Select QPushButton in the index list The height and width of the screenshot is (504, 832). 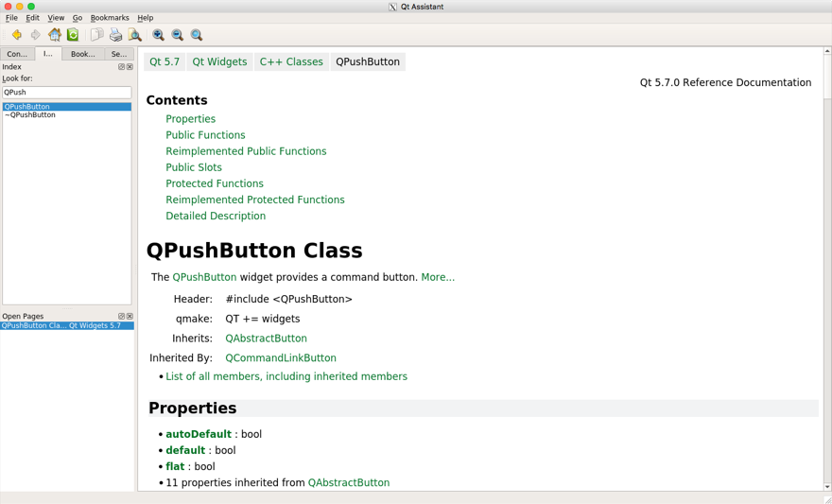coord(67,107)
